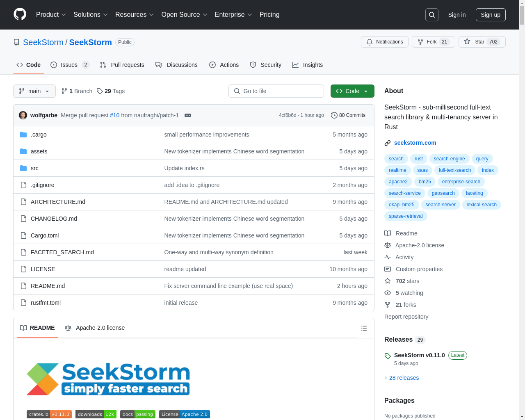Expand the Resources menu

point(135,14)
